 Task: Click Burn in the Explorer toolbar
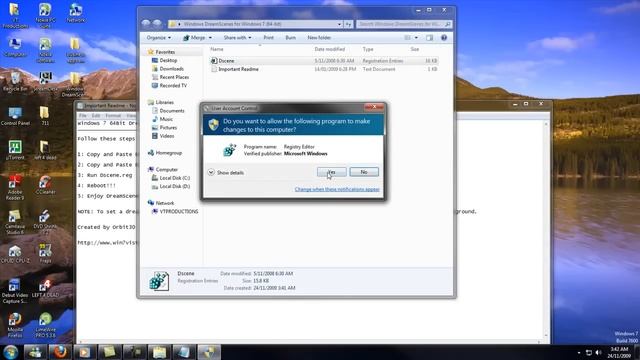[291, 38]
